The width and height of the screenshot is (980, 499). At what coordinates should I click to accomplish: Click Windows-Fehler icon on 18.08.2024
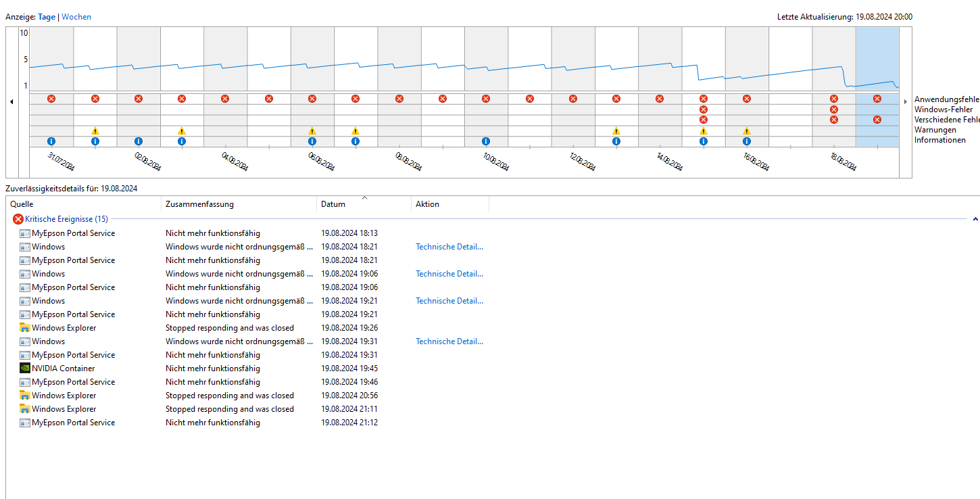point(834,110)
